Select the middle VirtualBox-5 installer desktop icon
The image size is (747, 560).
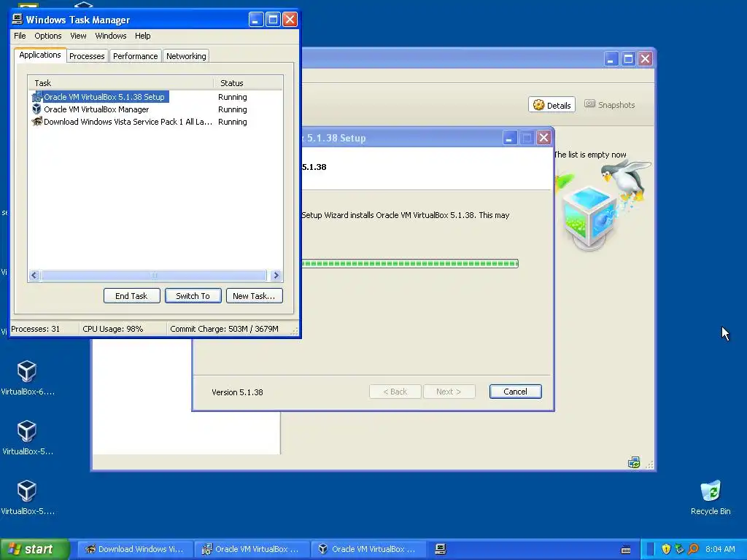click(x=27, y=438)
